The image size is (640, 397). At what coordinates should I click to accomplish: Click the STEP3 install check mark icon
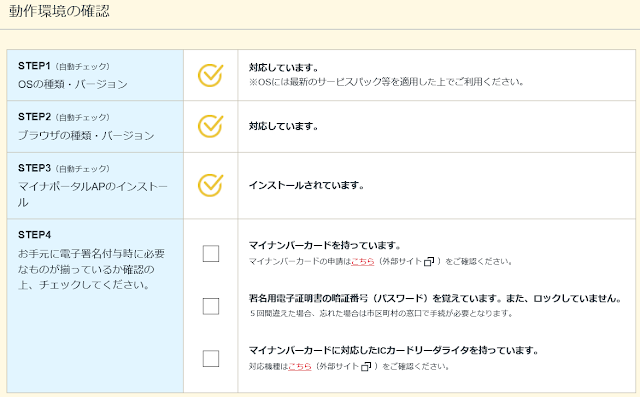(211, 185)
